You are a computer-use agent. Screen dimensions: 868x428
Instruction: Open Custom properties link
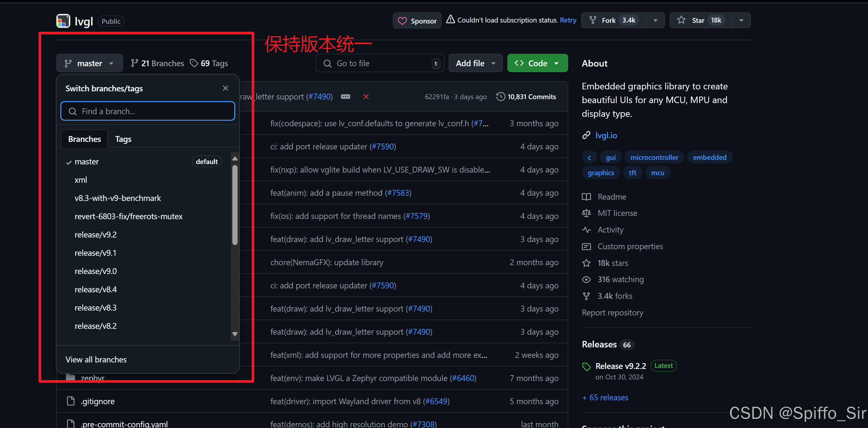click(623, 247)
